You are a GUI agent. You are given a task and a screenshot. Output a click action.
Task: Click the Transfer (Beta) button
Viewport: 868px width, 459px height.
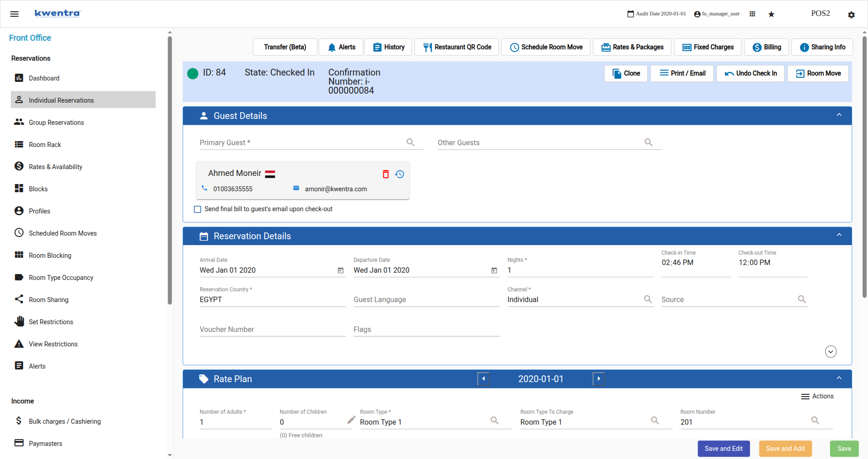pyautogui.click(x=285, y=47)
